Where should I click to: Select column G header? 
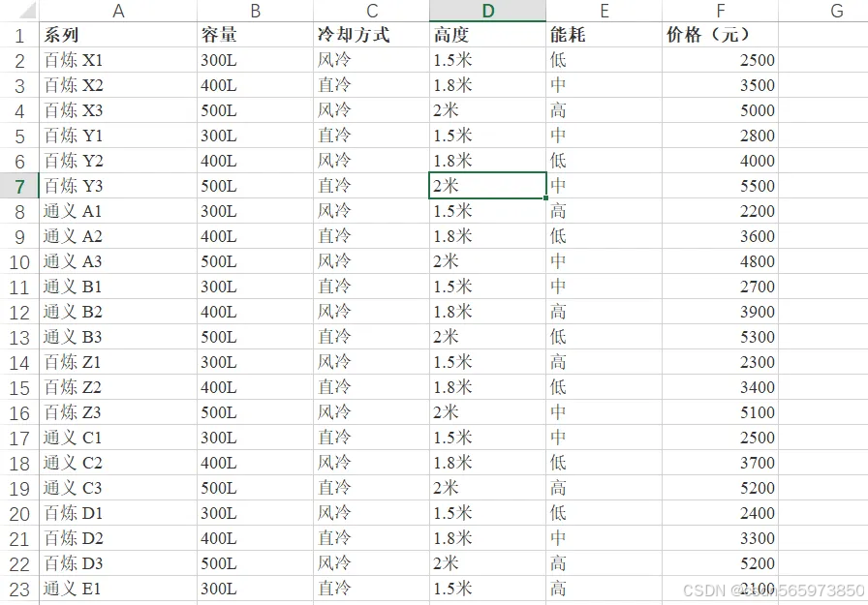tap(823, 11)
